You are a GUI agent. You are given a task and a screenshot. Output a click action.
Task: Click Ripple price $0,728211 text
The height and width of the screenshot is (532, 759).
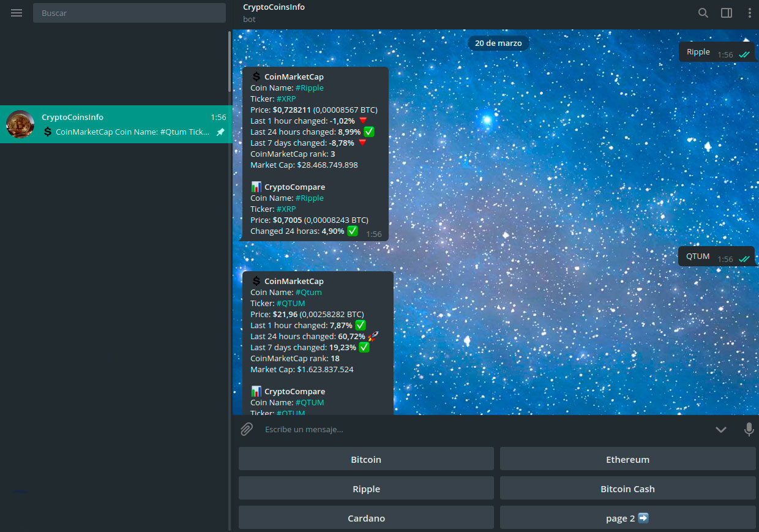292,110
